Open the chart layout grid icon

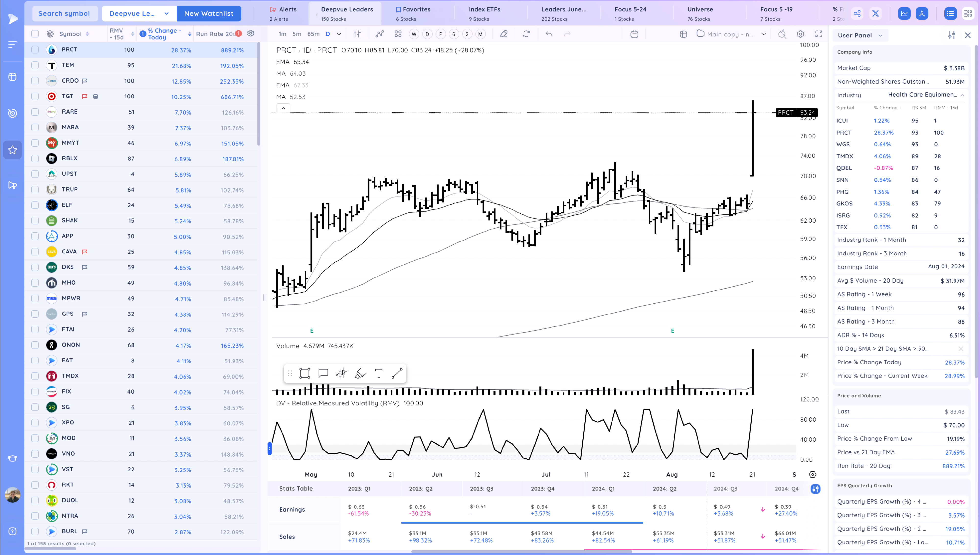coord(398,34)
